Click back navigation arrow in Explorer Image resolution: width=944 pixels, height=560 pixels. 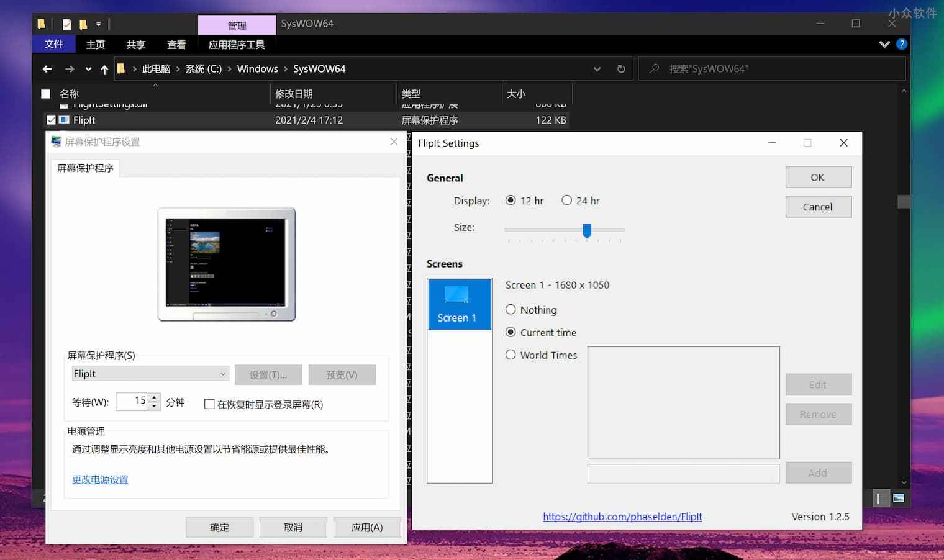coord(47,69)
